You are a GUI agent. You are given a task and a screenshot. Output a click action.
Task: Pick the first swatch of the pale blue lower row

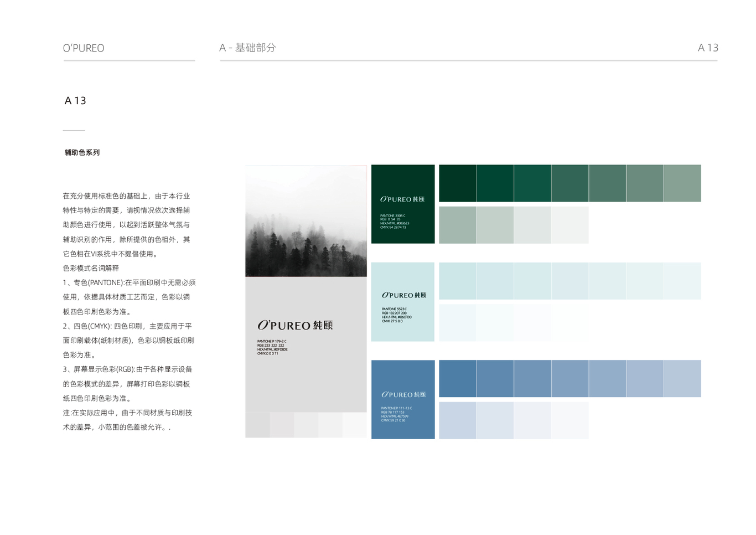(458, 420)
